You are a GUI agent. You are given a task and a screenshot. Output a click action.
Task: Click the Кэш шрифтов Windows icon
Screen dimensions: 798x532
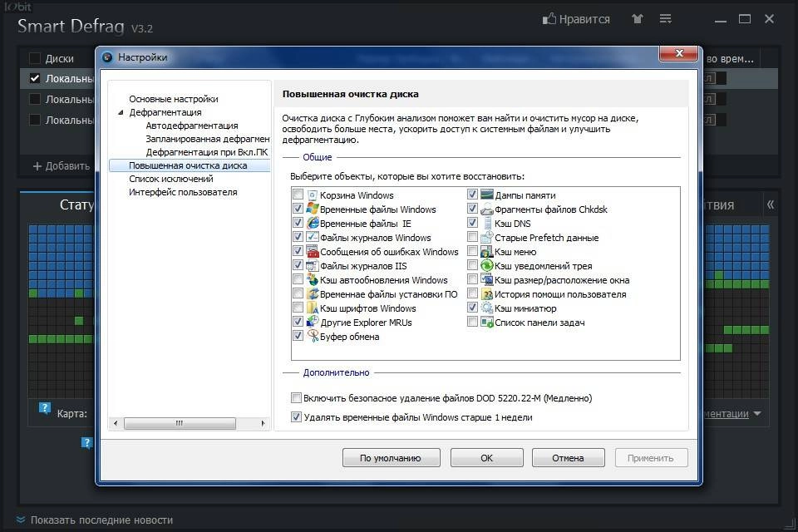click(x=313, y=308)
